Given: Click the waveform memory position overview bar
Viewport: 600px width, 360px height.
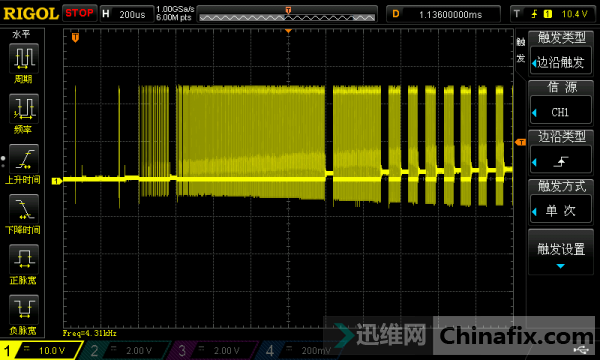Looking at the screenshot, I should coord(287,15).
